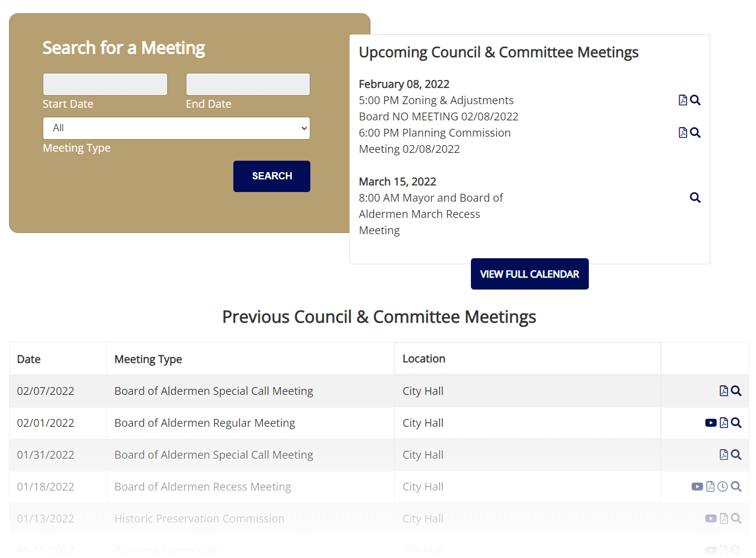The width and height of the screenshot is (756, 558).
Task: Click clock icon for 01/18/2022 Recess Meeting
Action: (x=723, y=487)
